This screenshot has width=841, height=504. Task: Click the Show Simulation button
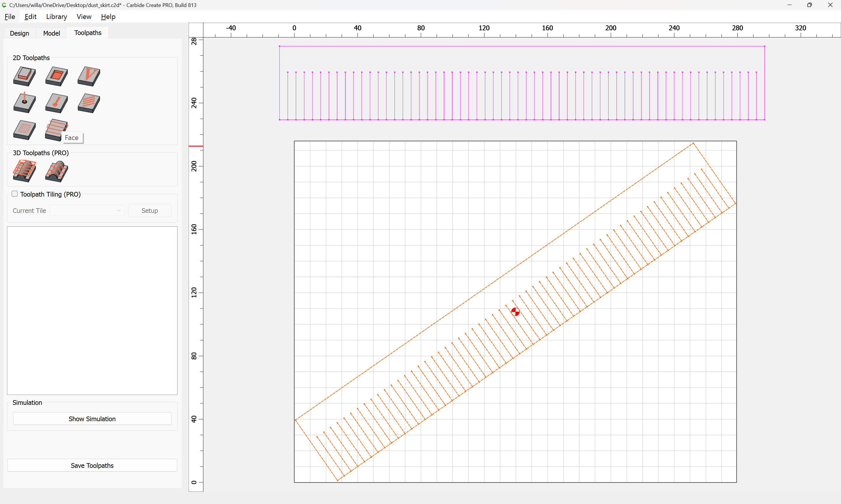pyautogui.click(x=92, y=419)
